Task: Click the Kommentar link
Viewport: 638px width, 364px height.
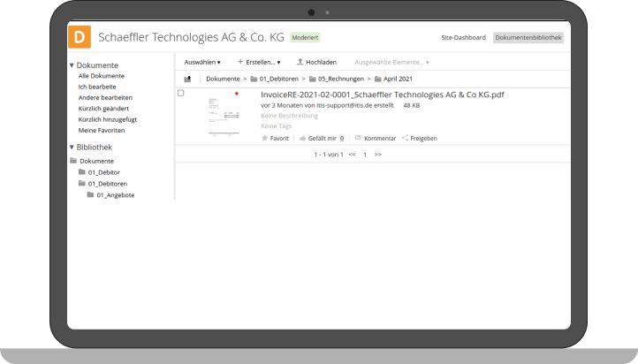Action: 380,139
